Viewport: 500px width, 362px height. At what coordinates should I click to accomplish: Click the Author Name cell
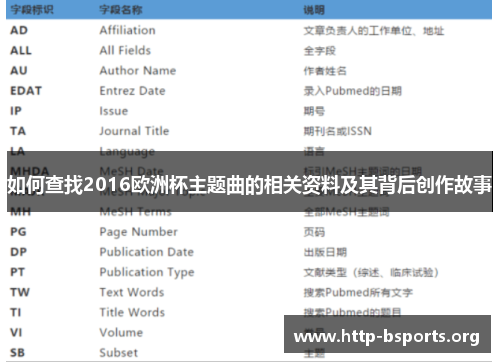[138, 71]
